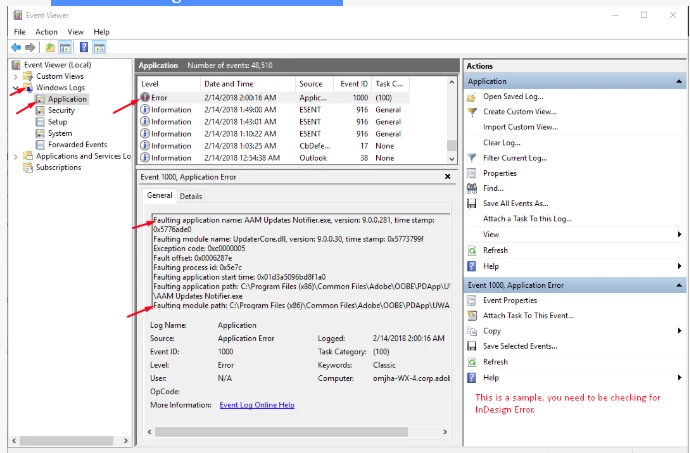Viewport: 690px width, 453px height.
Task: Click the Event Viewer app icon in title bar
Action: (18, 15)
